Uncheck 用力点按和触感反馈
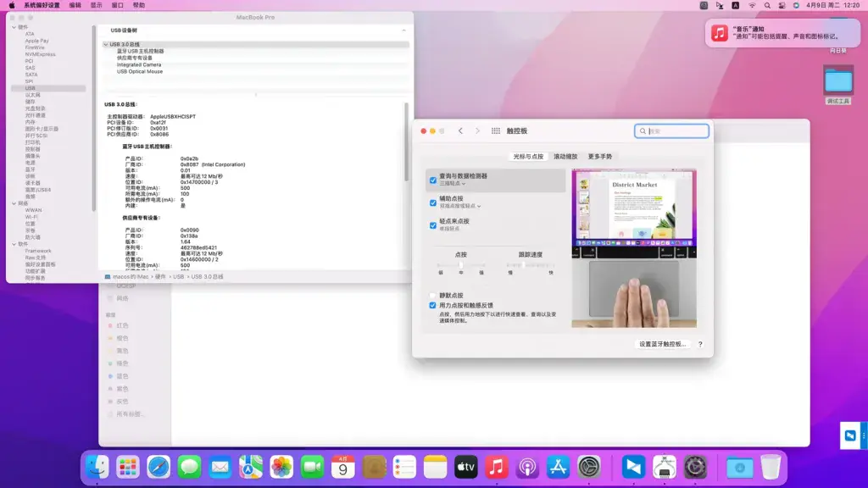The width and height of the screenshot is (868, 488). [x=433, y=305]
